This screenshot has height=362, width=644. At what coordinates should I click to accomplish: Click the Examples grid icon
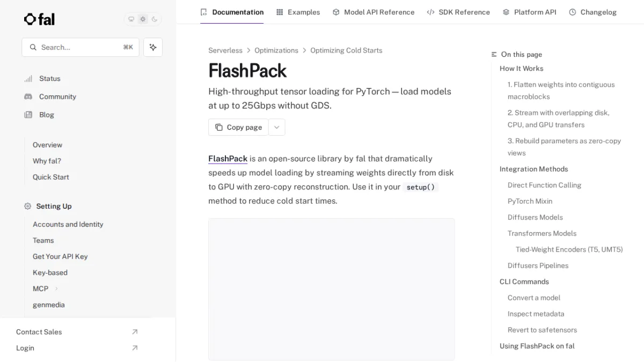point(280,12)
